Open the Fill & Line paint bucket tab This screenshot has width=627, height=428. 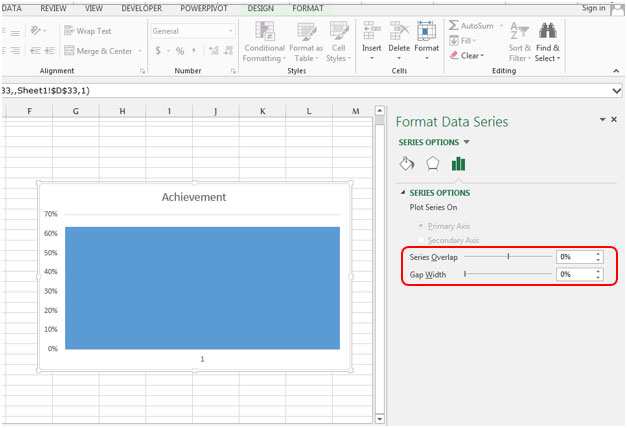point(407,164)
